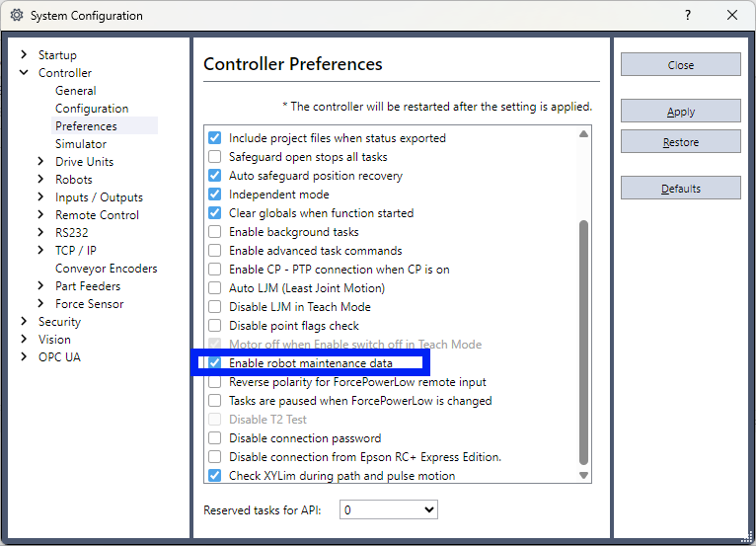Expand the Force Sensor node

(x=40, y=303)
